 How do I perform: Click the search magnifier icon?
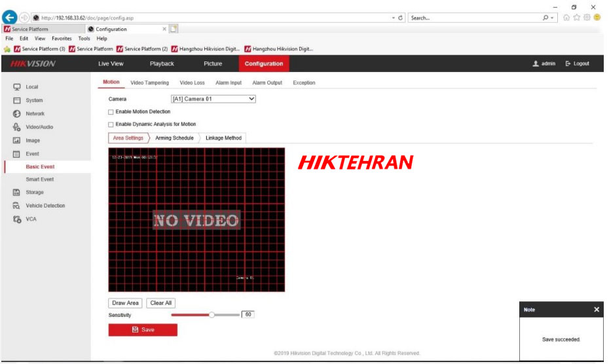[x=545, y=18]
